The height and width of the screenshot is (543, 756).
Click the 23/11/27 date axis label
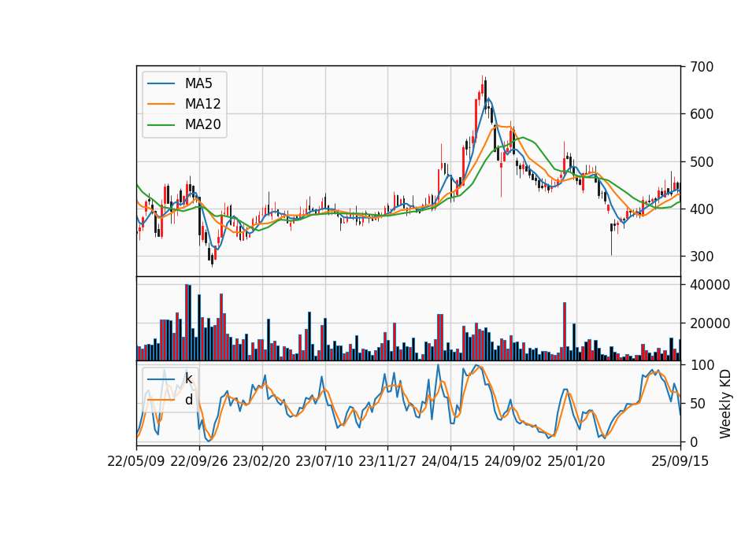coord(387,461)
